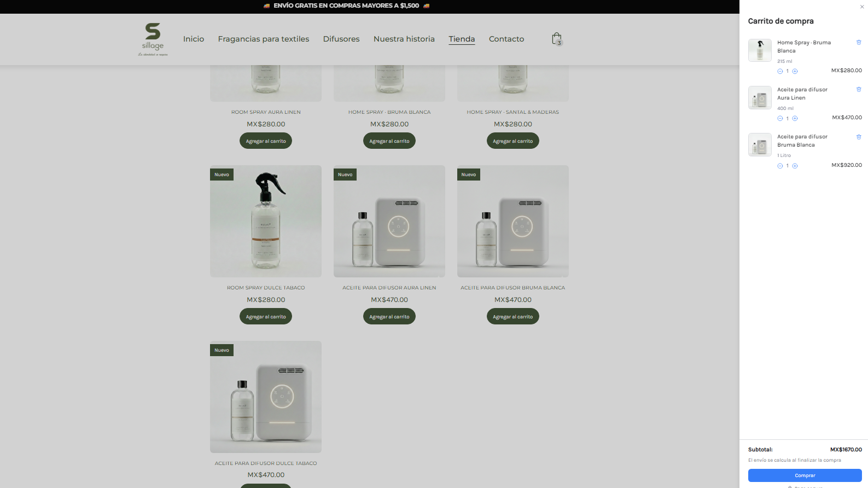
Task: Click the 1 Litro Bruma Blanca oil cart thumbnail
Action: [x=760, y=145]
